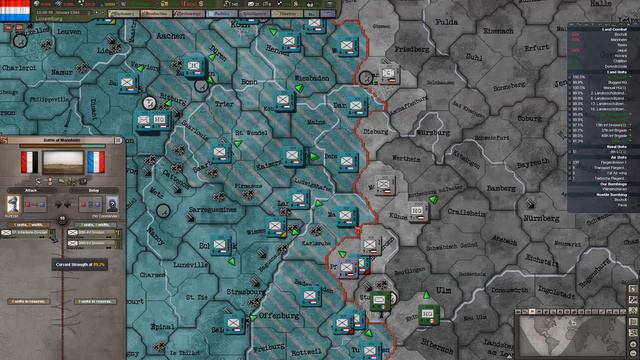640x360 pixels.
Task: Click the attacker combat tactic icons box
Action: coord(35,204)
